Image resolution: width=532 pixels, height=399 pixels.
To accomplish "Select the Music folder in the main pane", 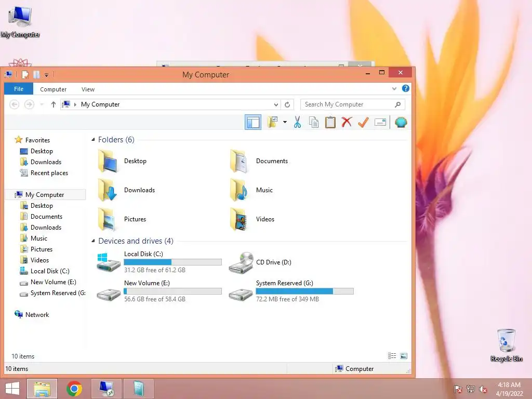I will [x=251, y=190].
